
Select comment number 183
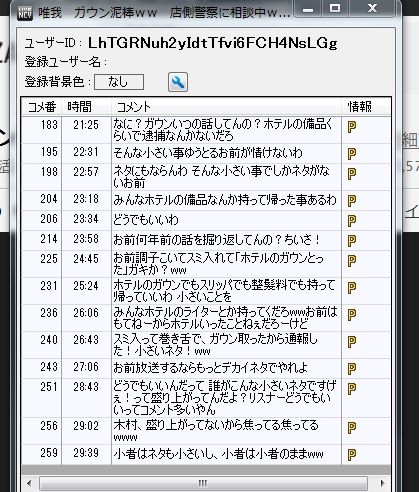49,125
